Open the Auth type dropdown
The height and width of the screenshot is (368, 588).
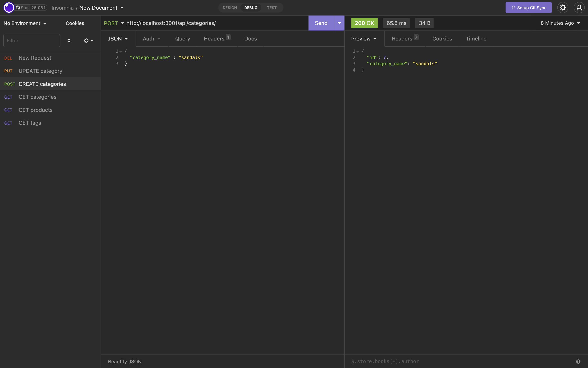tap(151, 38)
